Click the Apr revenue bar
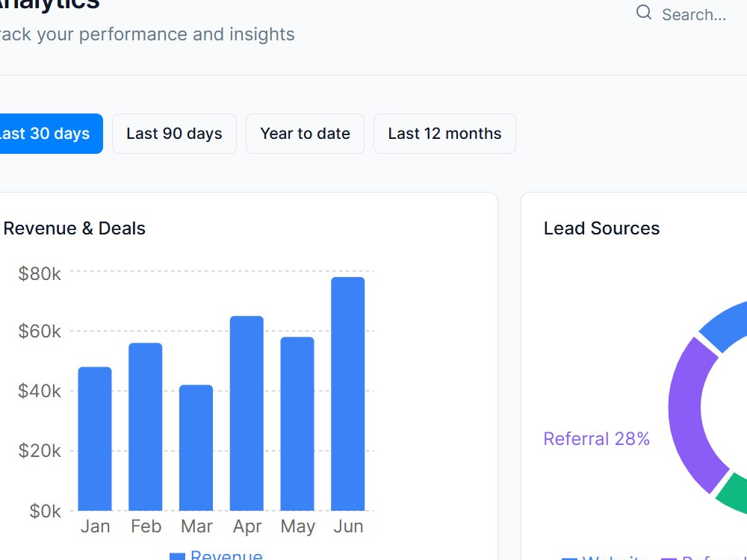 click(247, 414)
